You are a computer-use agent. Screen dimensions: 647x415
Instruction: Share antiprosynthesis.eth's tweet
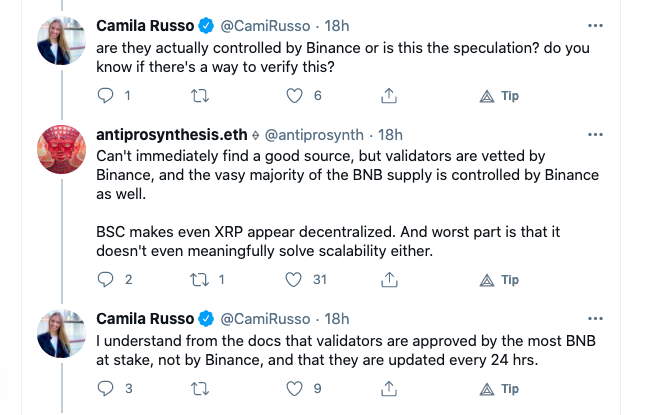(x=389, y=280)
